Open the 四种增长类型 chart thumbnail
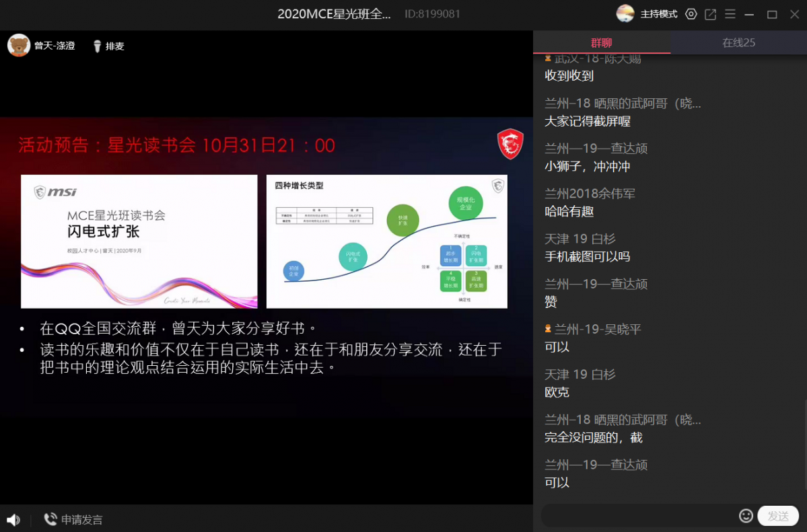Image resolution: width=807 pixels, height=532 pixels. (387, 241)
